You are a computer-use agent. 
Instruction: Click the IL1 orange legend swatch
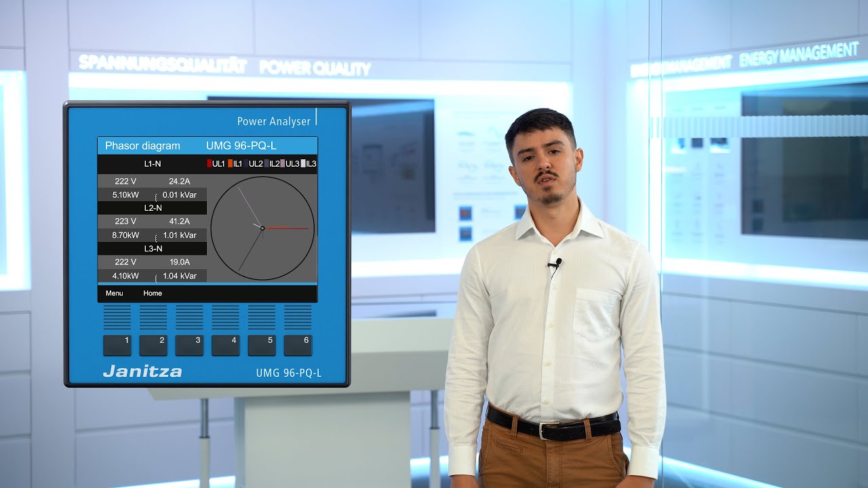click(x=231, y=163)
